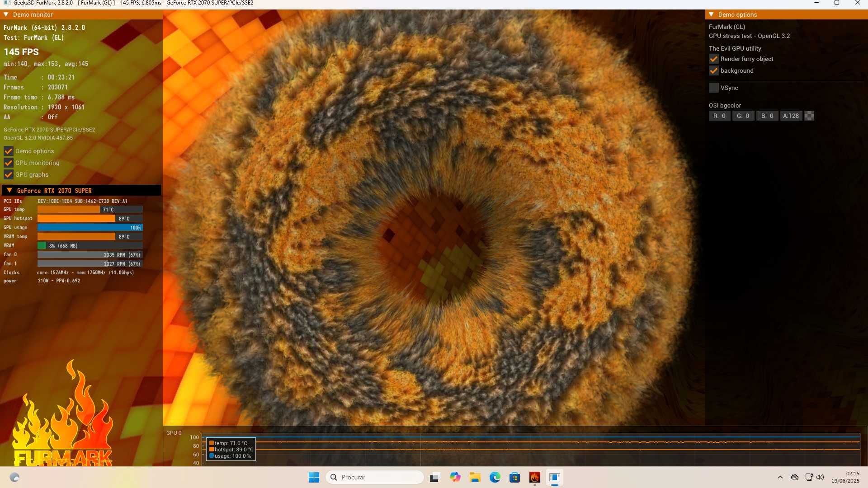The width and height of the screenshot is (868, 488).
Task: Click the FurMark flame logo
Action: (x=62, y=413)
